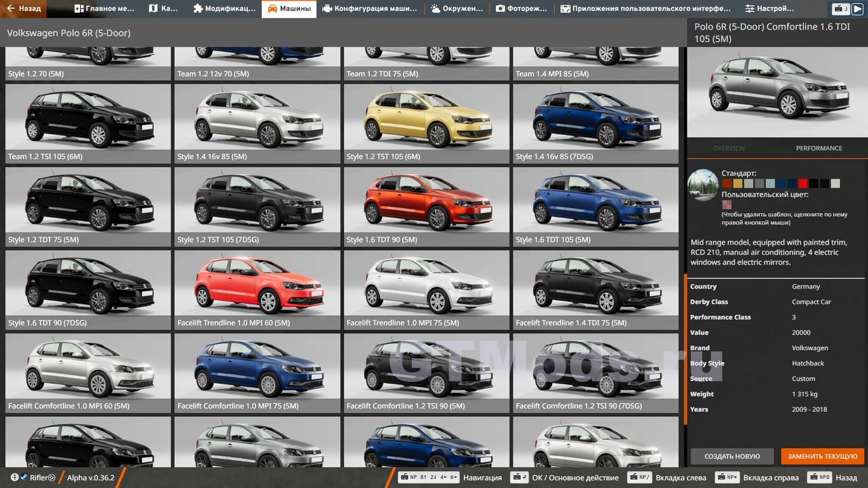Click the Назад hint in bottom bar

coord(832,478)
